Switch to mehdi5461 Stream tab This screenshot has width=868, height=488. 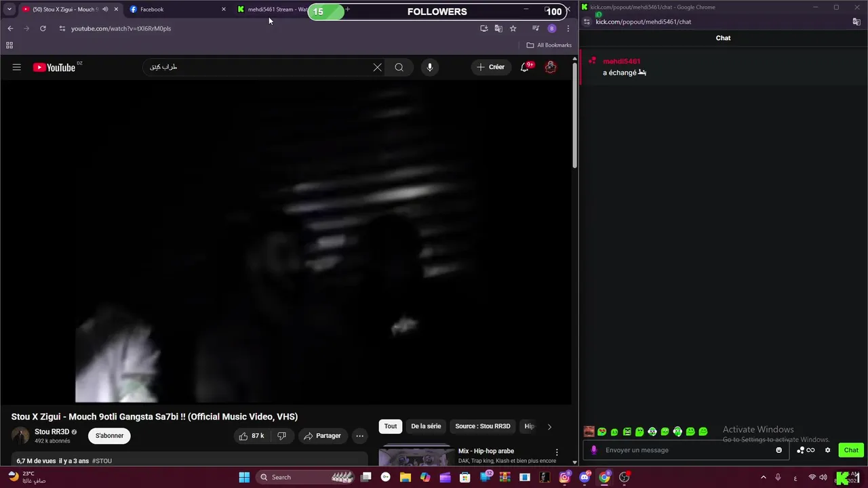pos(271,9)
